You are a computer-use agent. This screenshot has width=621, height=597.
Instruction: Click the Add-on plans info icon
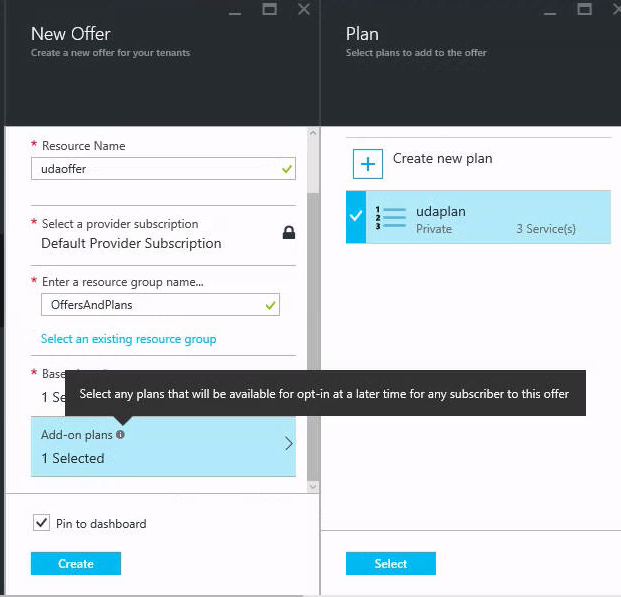120,435
